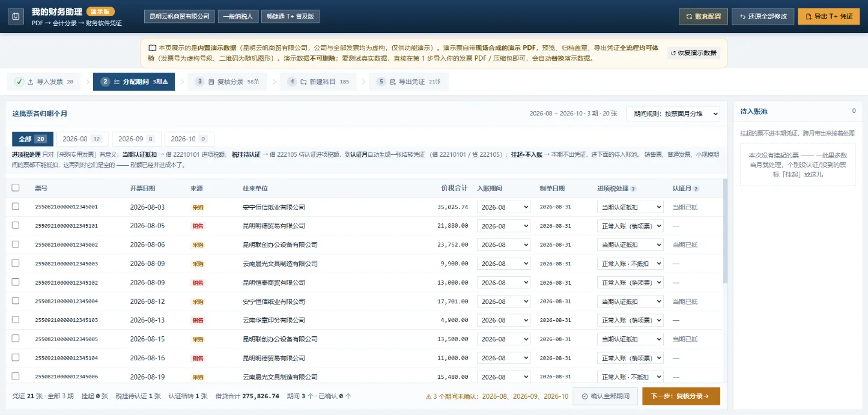Toggle the select-all checkbox in table header
The width and height of the screenshot is (868, 415).
16,188
